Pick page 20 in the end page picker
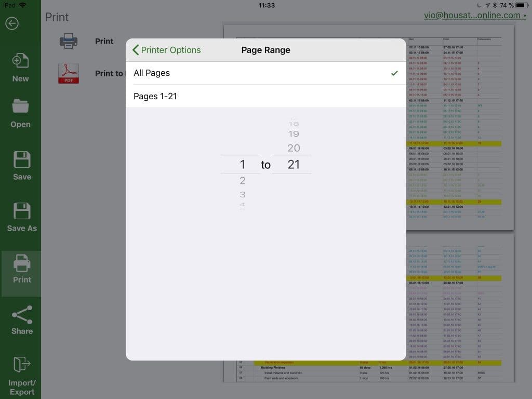This screenshot has height=399, width=532. click(x=294, y=148)
